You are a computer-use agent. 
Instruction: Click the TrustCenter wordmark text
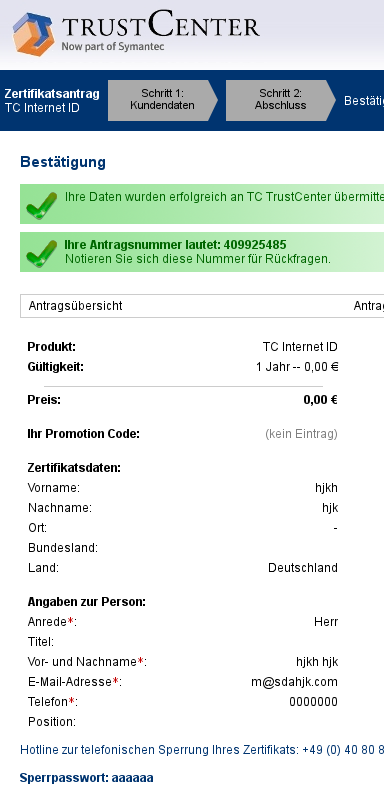click(161, 25)
